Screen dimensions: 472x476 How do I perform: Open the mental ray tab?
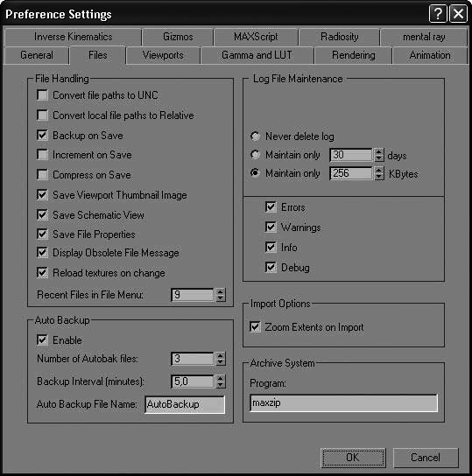pyautogui.click(x=424, y=37)
